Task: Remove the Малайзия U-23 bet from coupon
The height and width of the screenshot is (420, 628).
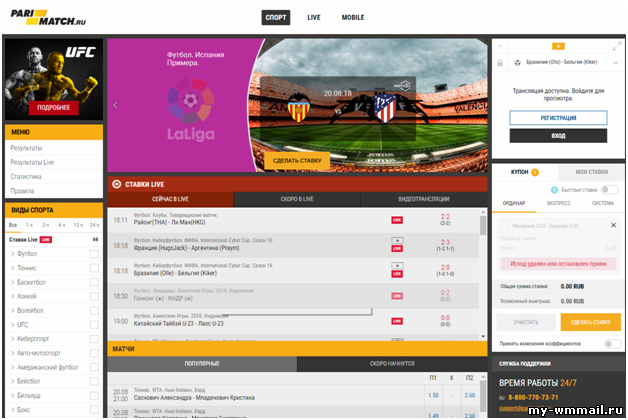Action: pos(613,225)
